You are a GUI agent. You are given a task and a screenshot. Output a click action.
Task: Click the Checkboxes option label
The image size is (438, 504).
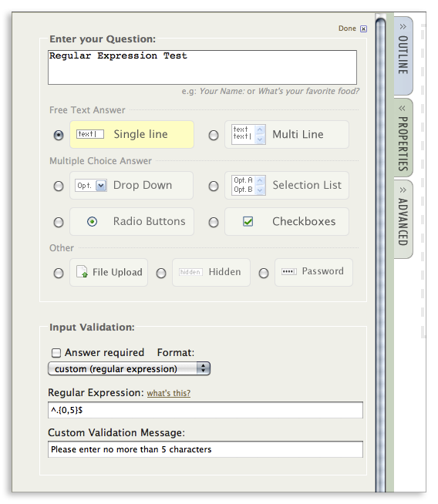pyautogui.click(x=304, y=221)
